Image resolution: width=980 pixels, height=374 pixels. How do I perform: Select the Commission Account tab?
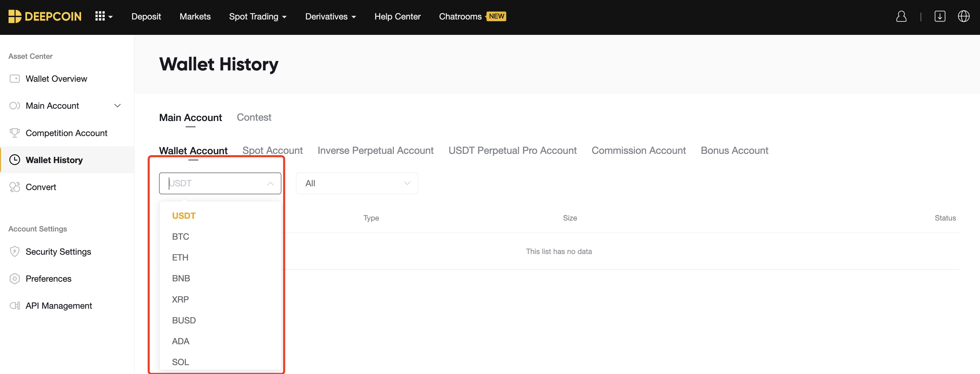click(639, 150)
